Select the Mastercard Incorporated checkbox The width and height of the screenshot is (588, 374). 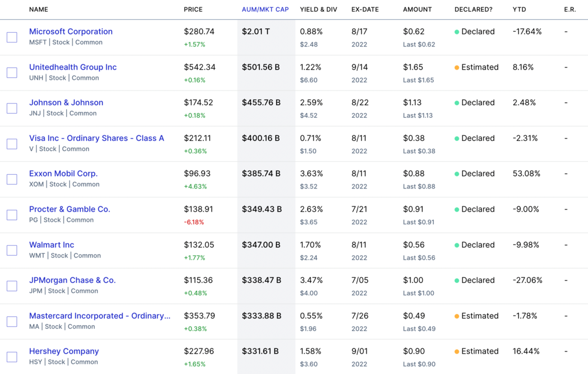12,321
